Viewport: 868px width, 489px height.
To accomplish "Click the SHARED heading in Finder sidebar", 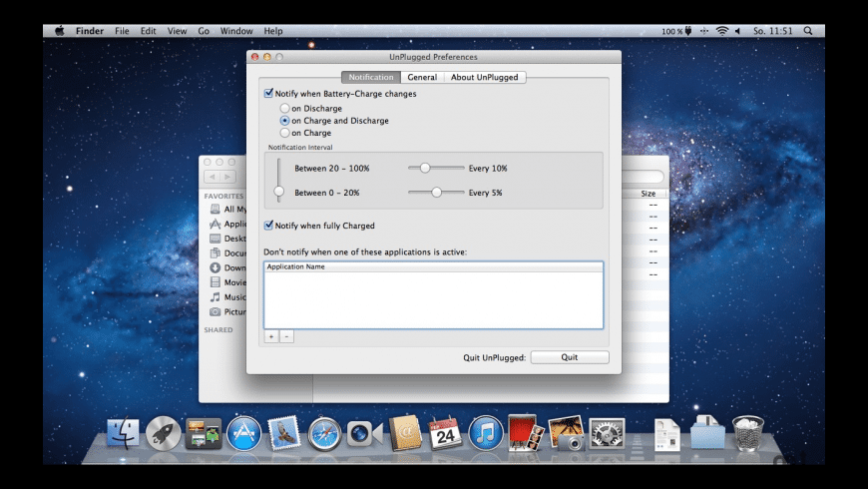I will (x=218, y=329).
